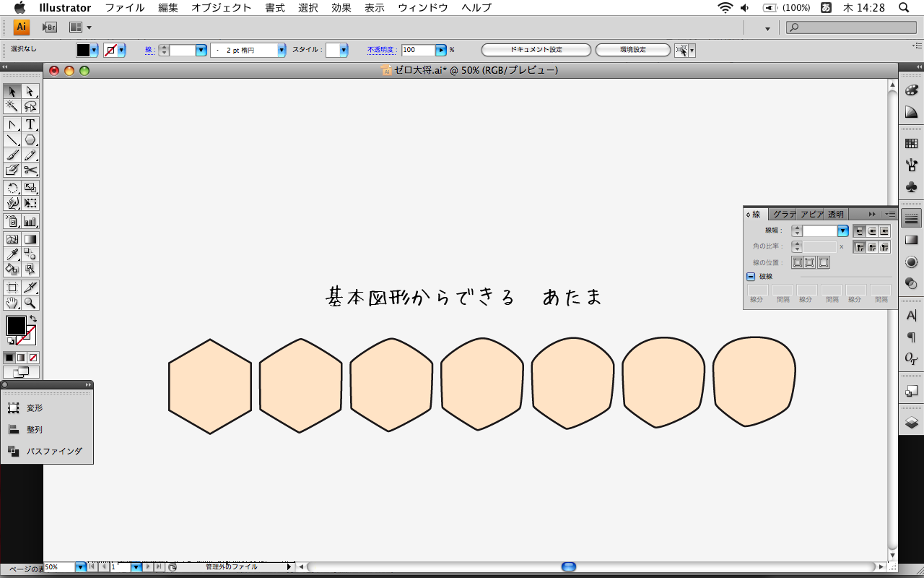Set bevel join for stroke
This screenshot has height=578, width=924.
coord(884,247)
